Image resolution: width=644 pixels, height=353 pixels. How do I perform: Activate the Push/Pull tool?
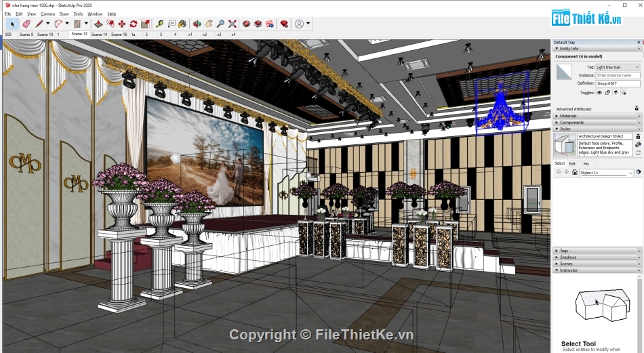[x=98, y=24]
